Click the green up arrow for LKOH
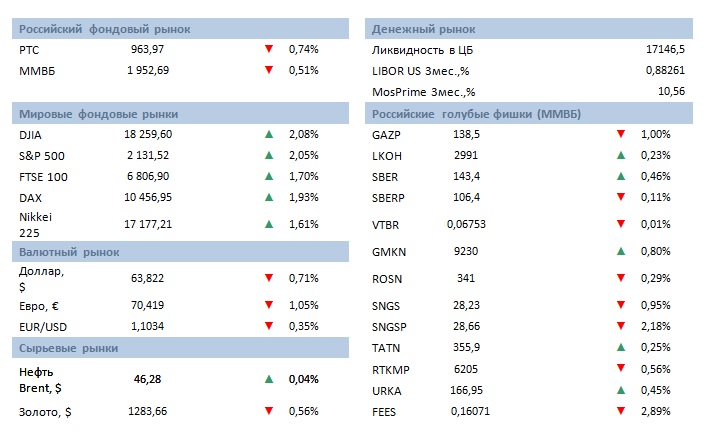Image resolution: width=704 pixels, height=440 pixels. click(x=621, y=155)
